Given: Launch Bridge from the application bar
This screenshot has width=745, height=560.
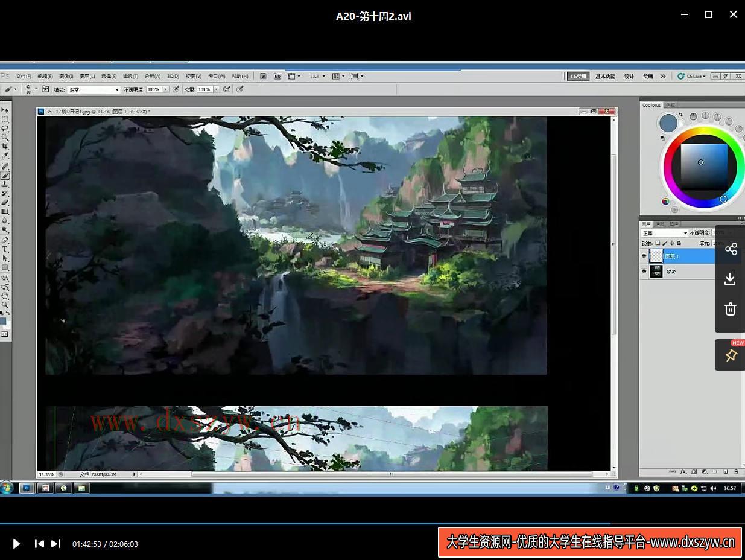Looking at the screenshot, I should [263, 76].
